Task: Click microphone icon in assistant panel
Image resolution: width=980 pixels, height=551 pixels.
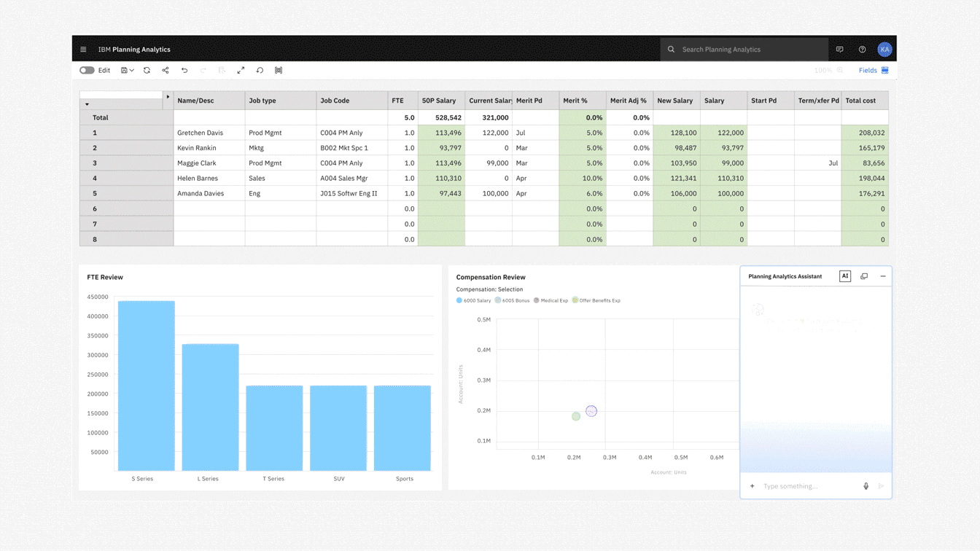Action: 866,486
